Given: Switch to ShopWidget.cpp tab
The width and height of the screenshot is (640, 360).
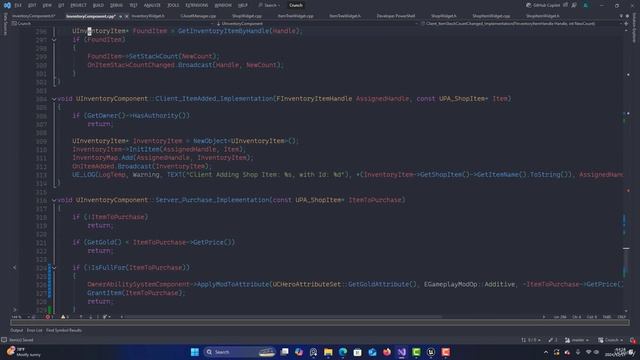Looking at the screenshot, I should coord(247,16).
